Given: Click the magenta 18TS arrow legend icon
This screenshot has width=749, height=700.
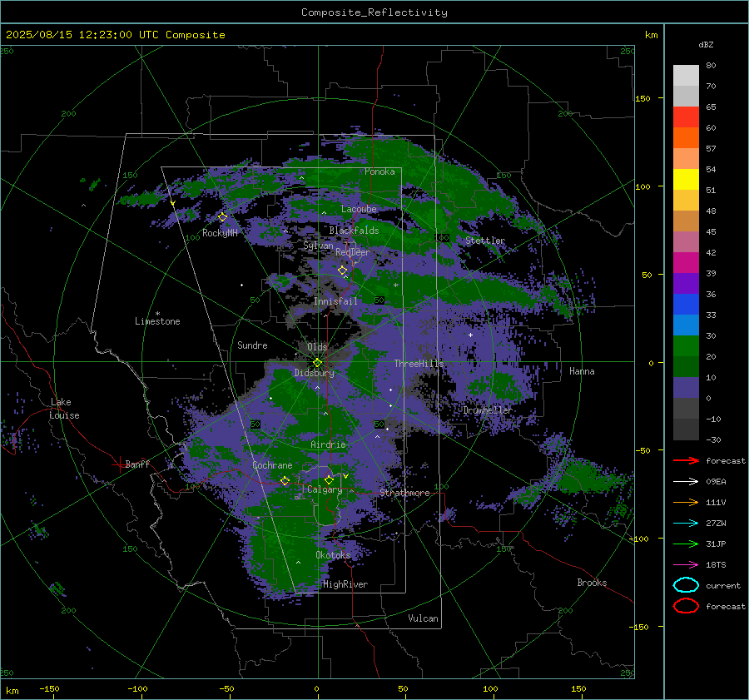Looking at the screenshot, I should click(x=686, y=565).
